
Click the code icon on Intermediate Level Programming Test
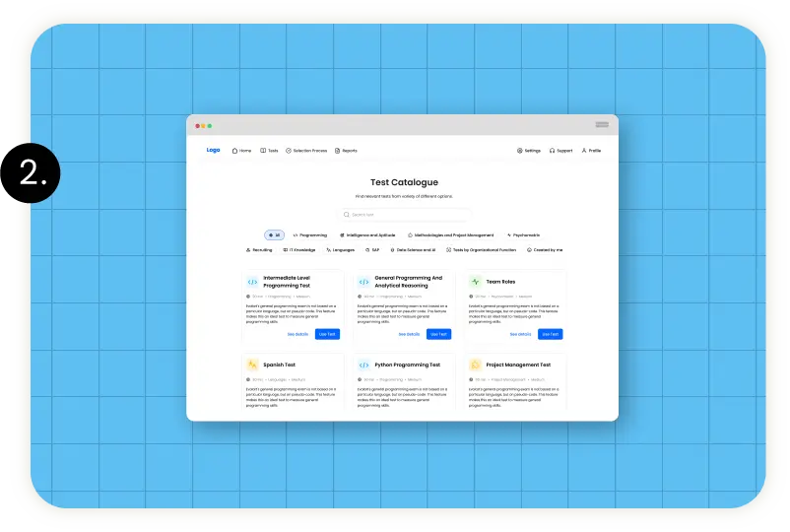click(253, 282)
